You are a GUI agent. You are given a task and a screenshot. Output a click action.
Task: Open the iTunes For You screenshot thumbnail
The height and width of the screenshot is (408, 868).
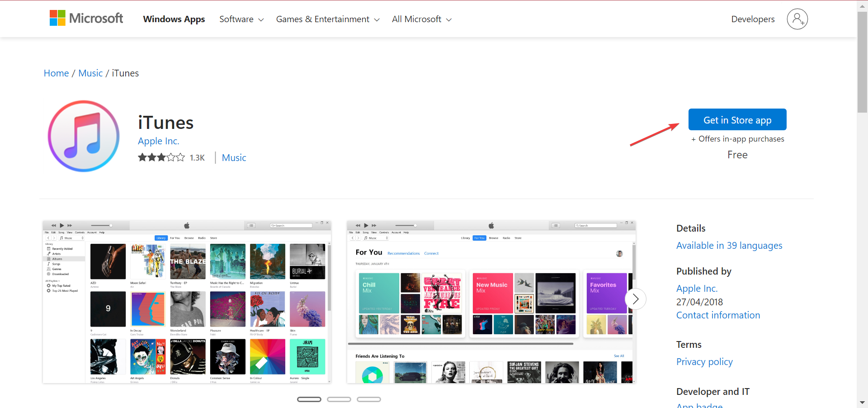(491, 302)
